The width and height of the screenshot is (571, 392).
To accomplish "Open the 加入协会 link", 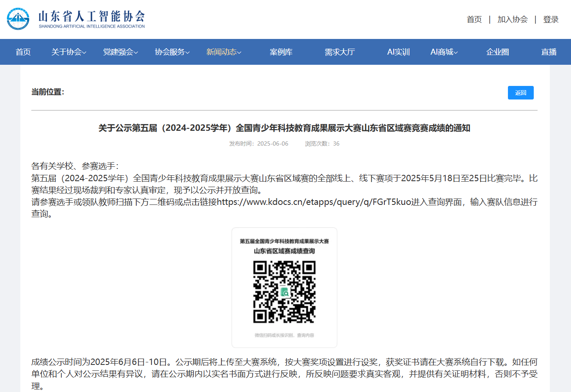I will pyautogui.click(x=513, y=19).
